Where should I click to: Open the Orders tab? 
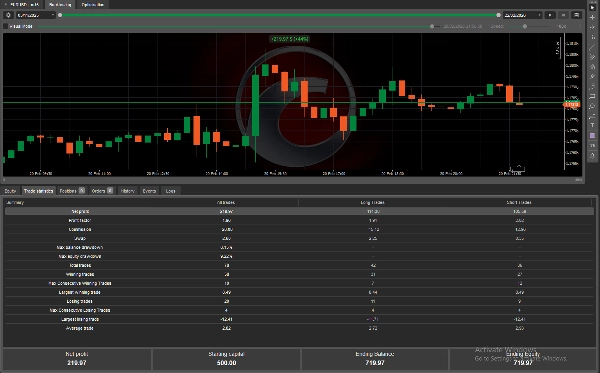(x=102, y=191)
